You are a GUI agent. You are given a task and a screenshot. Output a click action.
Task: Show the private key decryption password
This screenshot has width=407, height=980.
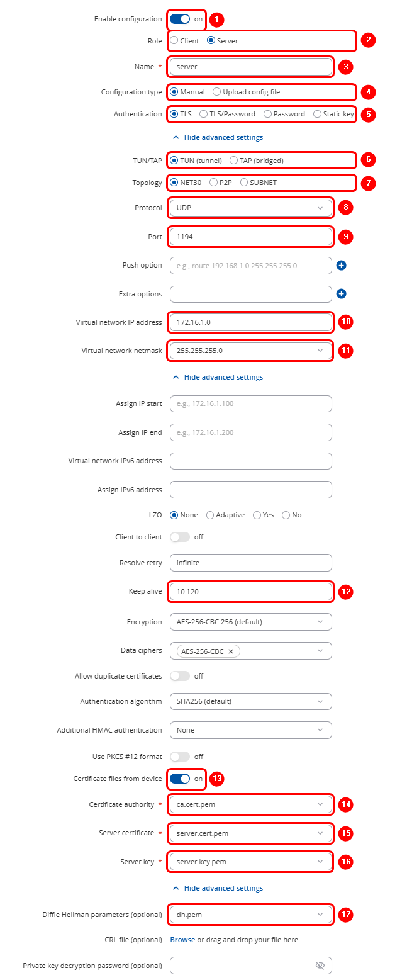coord(320,966)
